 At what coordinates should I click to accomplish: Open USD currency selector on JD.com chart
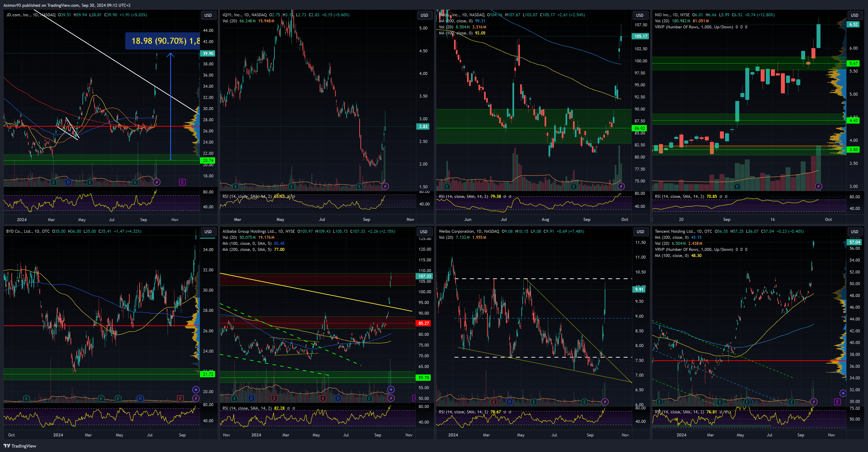point(208,15)
